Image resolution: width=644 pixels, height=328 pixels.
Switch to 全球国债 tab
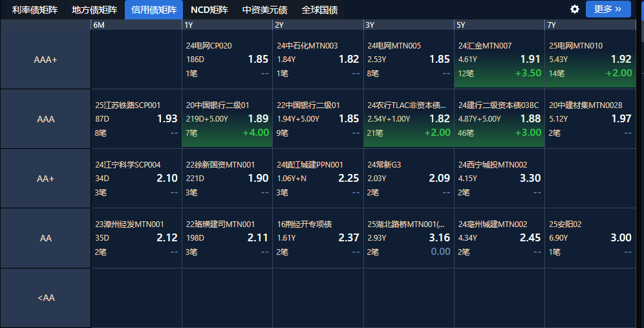(320, 10)
